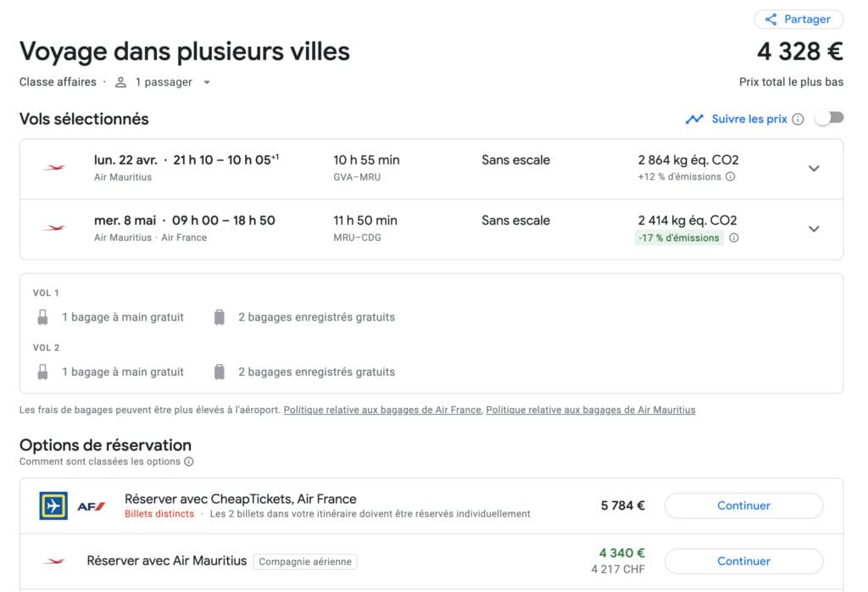Select the Air Mauritius logo on the 22 avr. flight
868x592 pixels.
coord(53,167)
